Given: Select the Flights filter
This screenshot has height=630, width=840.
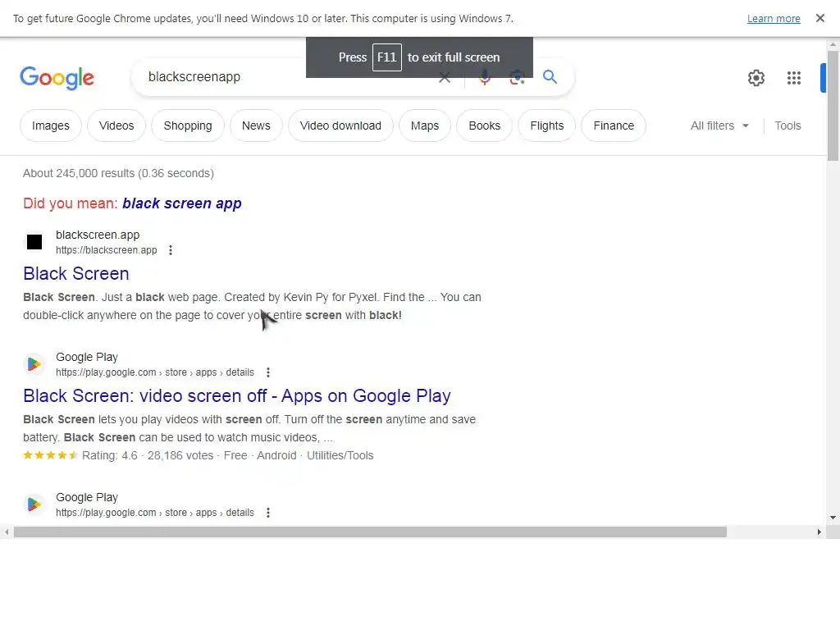Looking at the screenshot, I should [547, 126].
